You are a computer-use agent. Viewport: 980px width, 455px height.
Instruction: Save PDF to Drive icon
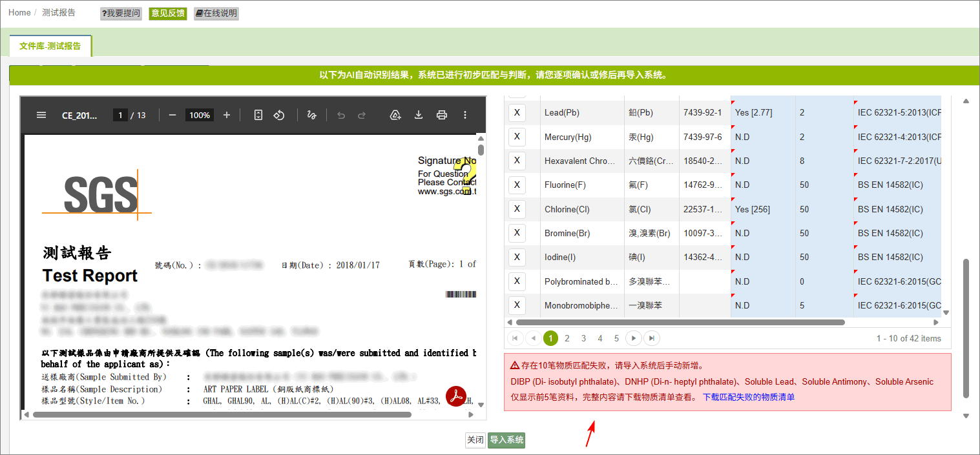[395, 115]
